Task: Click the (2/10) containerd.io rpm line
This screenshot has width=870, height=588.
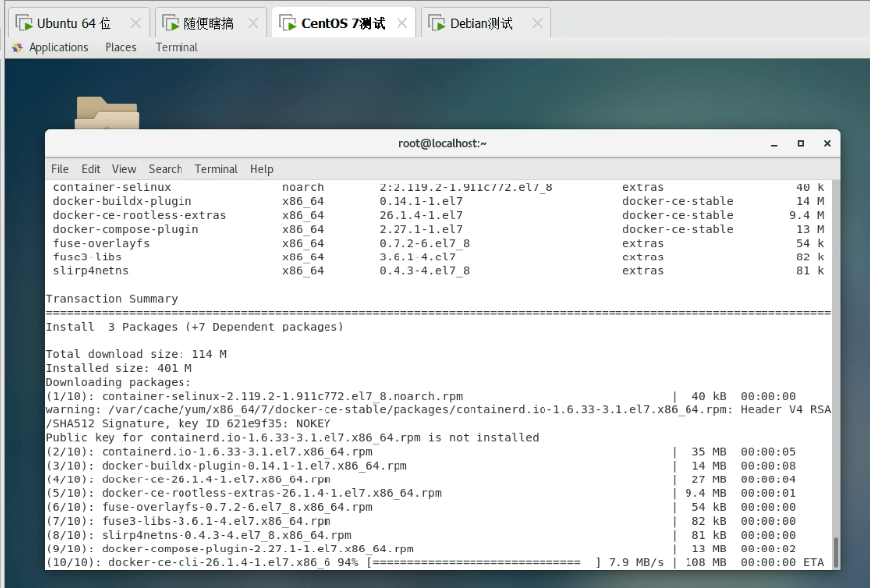Action: coord(421,452)
